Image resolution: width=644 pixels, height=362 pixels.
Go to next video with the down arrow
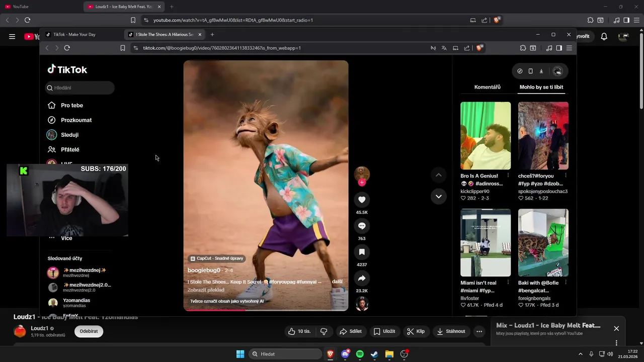click(x=439, y=197)
